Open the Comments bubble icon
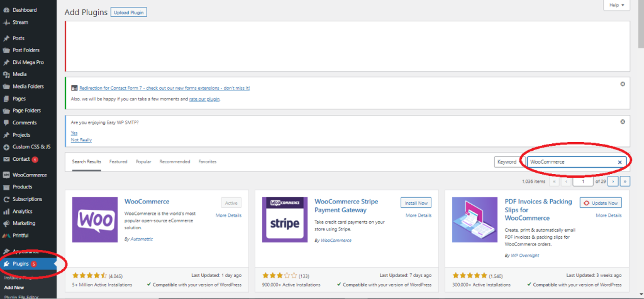Viewport: 644px width, 299px height. point(6,122)
